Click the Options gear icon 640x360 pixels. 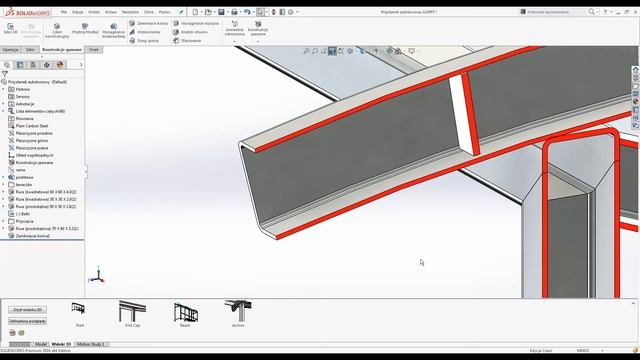click(291, 12)
